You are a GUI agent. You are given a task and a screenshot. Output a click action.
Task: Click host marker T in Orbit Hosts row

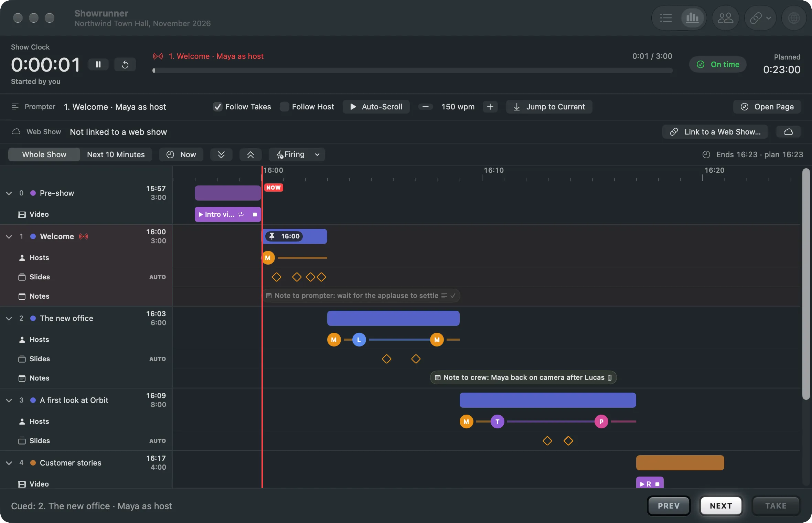[x=497, y=421]
